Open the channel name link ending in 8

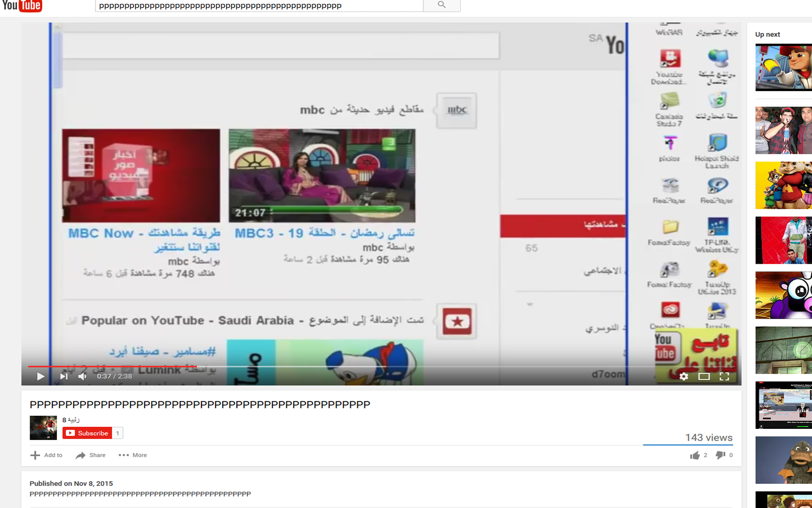(x=71, y=420)
